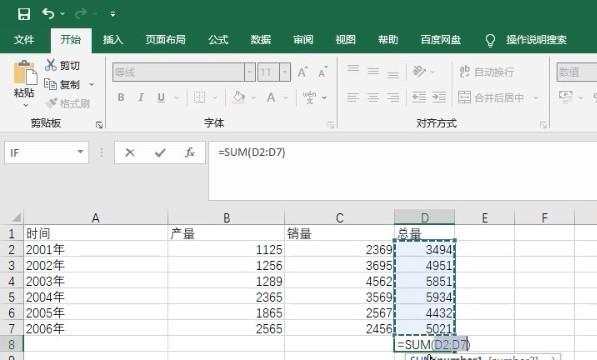Click the decrease indent icon
597x360 pixels.
[x=419, y=97]
